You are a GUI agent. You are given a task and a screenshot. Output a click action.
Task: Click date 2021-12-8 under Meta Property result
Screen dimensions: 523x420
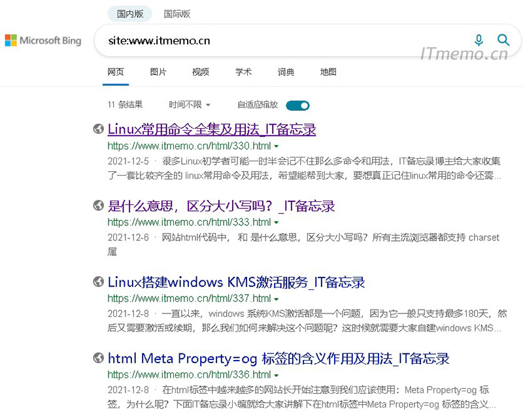coord(128,391)
